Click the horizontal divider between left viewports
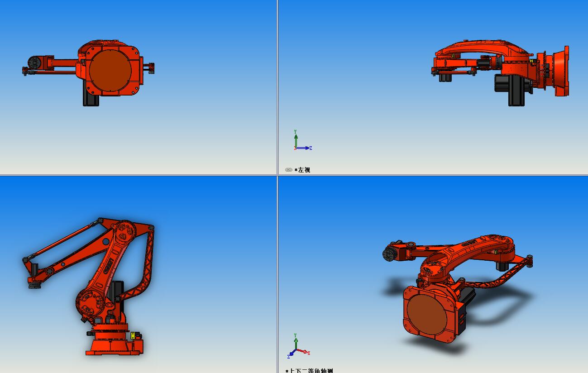The width and height of the screenshot is (588, 373). point(136,175)
